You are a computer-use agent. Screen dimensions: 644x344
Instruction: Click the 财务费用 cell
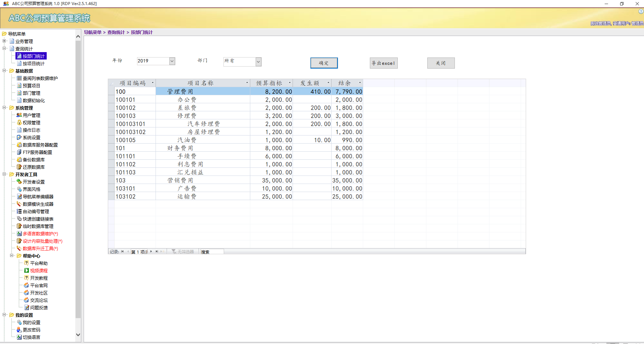click(x=203, y=148)
